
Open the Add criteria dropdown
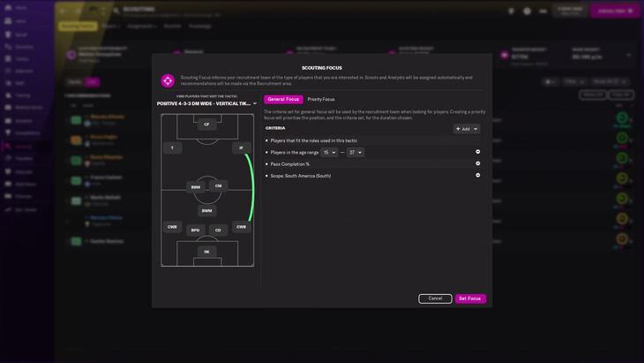tap(467, 129)
